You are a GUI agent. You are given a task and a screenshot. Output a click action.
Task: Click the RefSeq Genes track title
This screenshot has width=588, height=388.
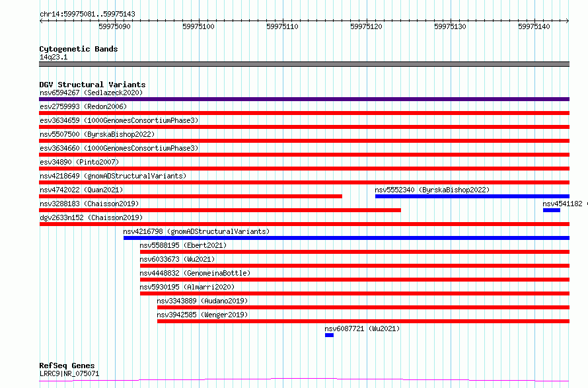67,366
